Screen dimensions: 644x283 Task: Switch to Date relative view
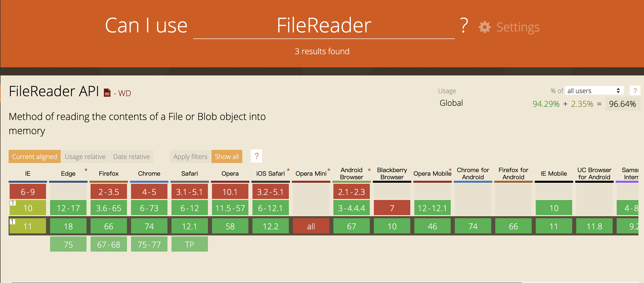[x=131, y=157]
